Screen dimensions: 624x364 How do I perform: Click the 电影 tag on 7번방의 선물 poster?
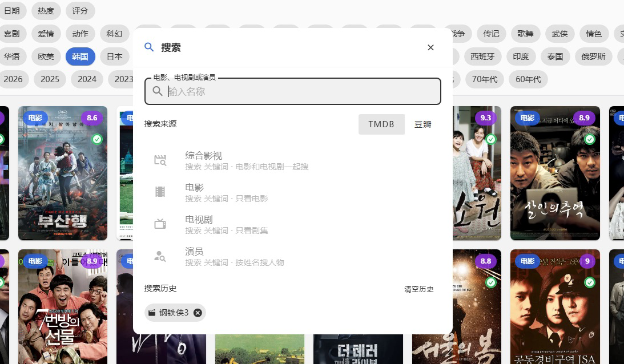coord(35,261)
